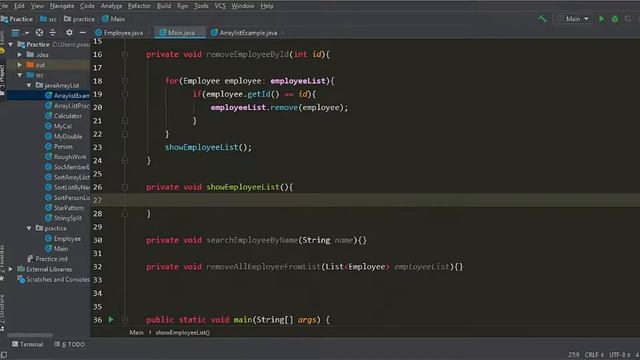Click the TODO tool window icon
The width and height of the screenshot is (640, 360).
tap(57, 344)
